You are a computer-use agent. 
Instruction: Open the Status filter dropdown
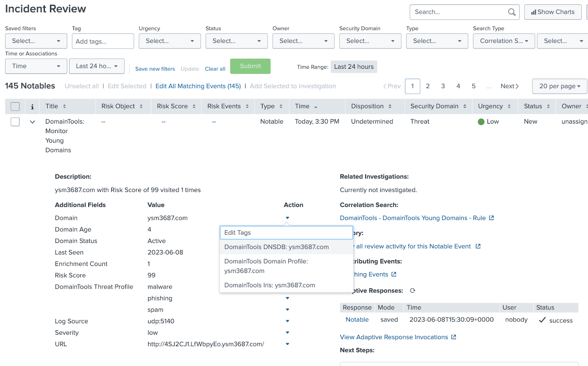[237, 41]
